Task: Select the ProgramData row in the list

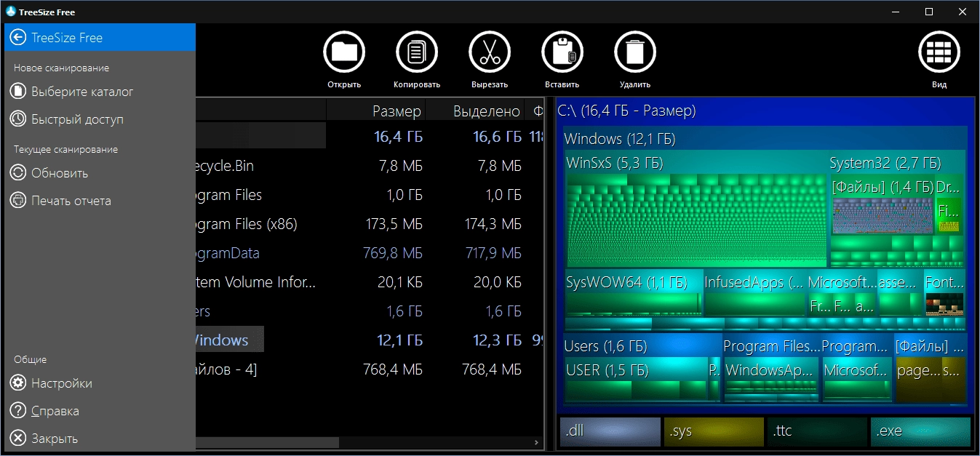Action: [x=370, y=253]
